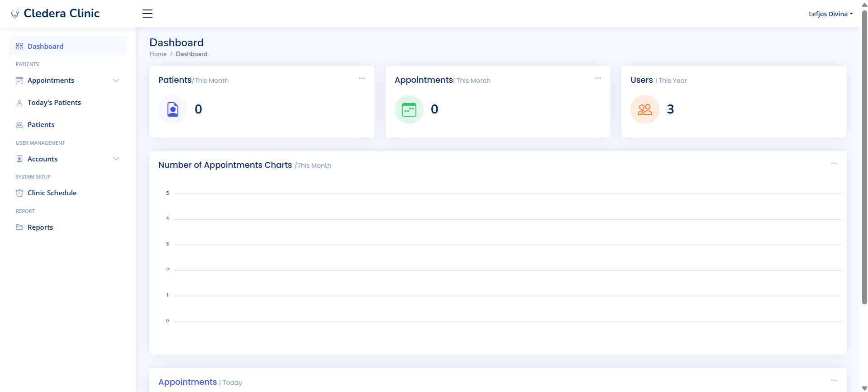Open the Appointments chart three-dot options
868x392 pixels.
[x=834, y=163]
